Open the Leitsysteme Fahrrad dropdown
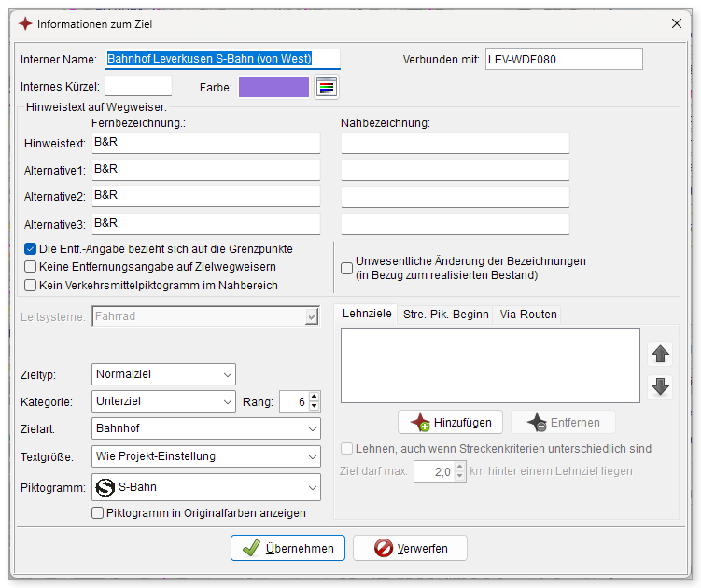701x588 pixels. 312,316
